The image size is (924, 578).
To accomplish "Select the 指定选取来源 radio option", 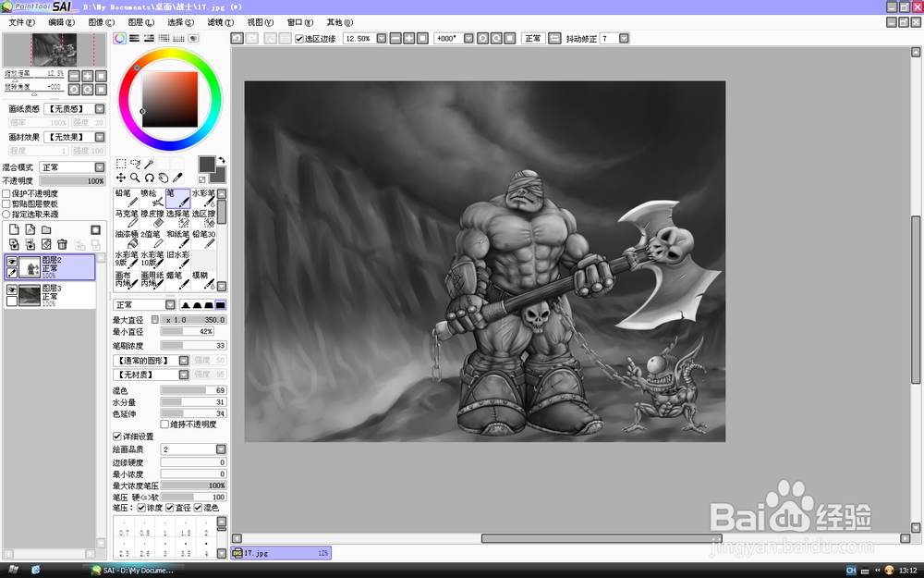I will (x=6, y=215).
